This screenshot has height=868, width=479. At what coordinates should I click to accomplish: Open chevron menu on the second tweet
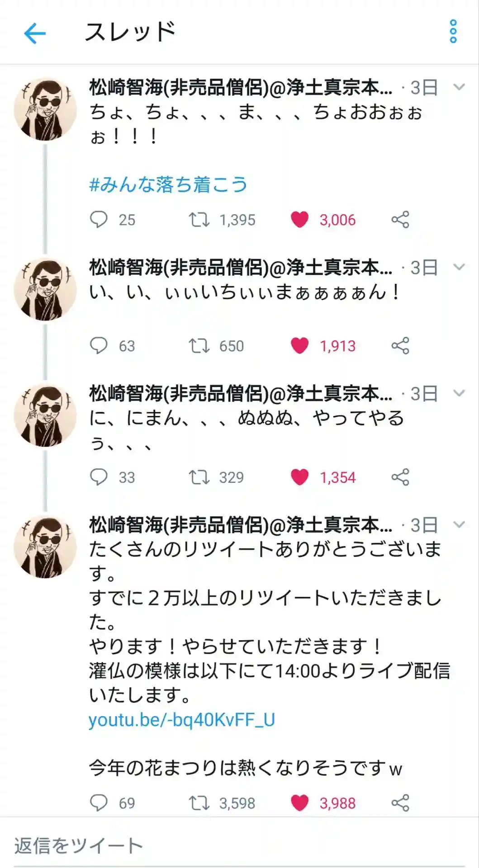click(459, 267)
